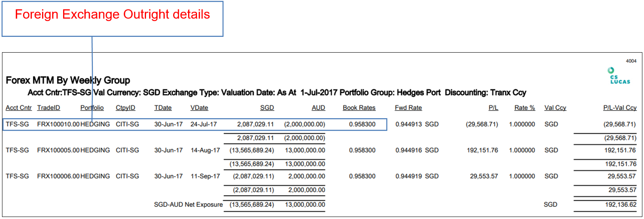Click trade ID FRX100005.00

(58, 150)
